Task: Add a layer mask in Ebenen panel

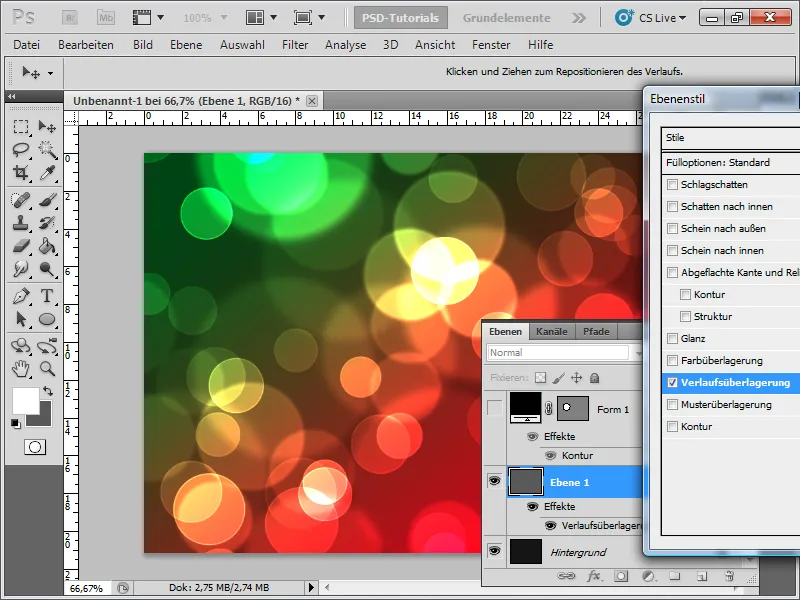Action: coord(621,576)
